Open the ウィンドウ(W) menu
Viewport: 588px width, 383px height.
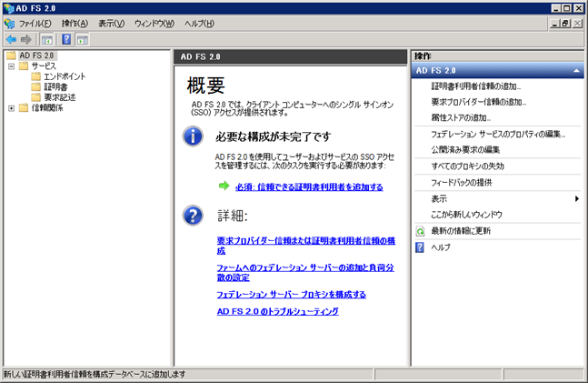pos(154,24)
